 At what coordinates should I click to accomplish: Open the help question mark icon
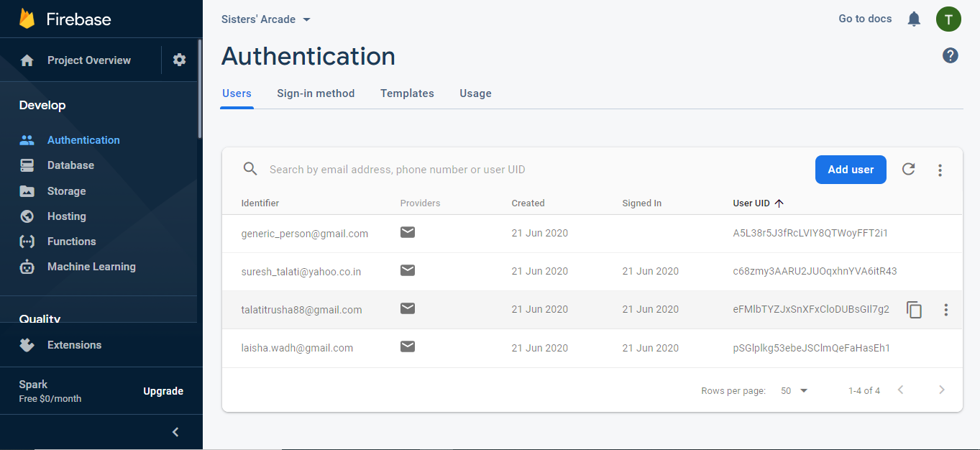[x=951, y=55]
